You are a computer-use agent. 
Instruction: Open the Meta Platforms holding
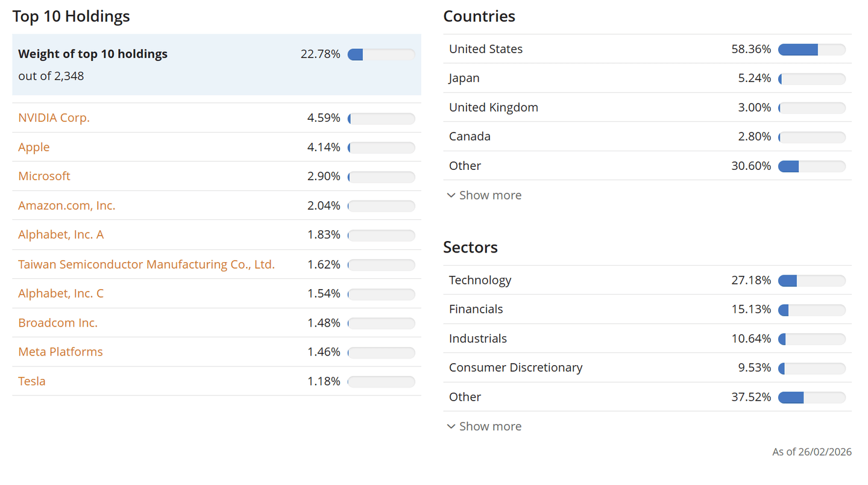click(x=60, y=352)
